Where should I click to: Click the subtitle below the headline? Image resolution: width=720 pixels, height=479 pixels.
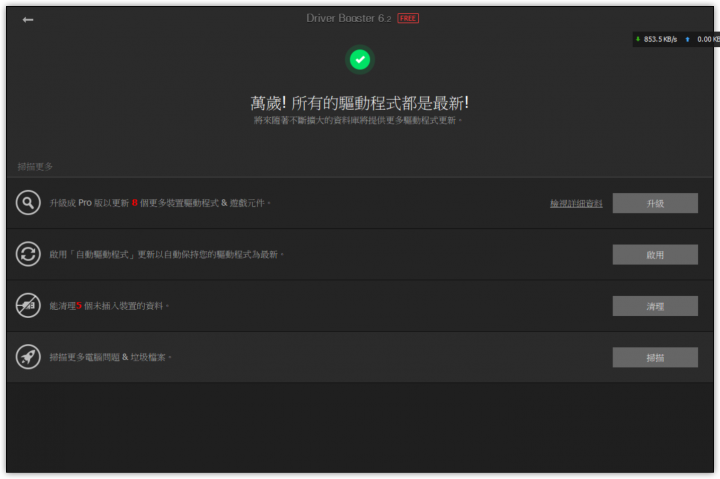click(358, 120)
